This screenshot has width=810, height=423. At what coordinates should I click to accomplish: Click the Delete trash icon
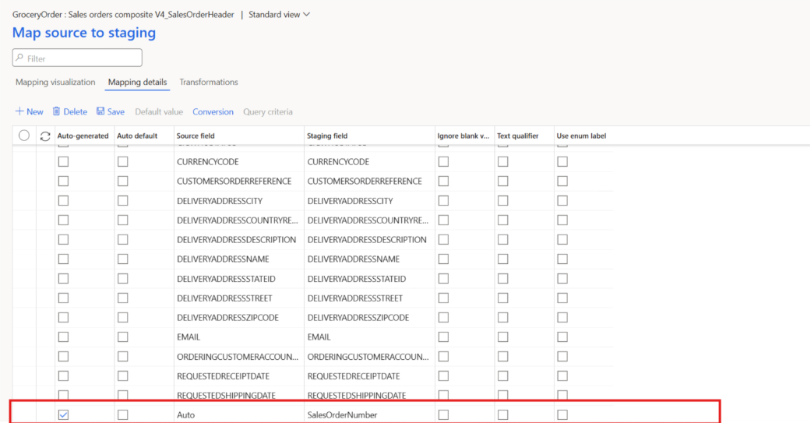point(56,111)
